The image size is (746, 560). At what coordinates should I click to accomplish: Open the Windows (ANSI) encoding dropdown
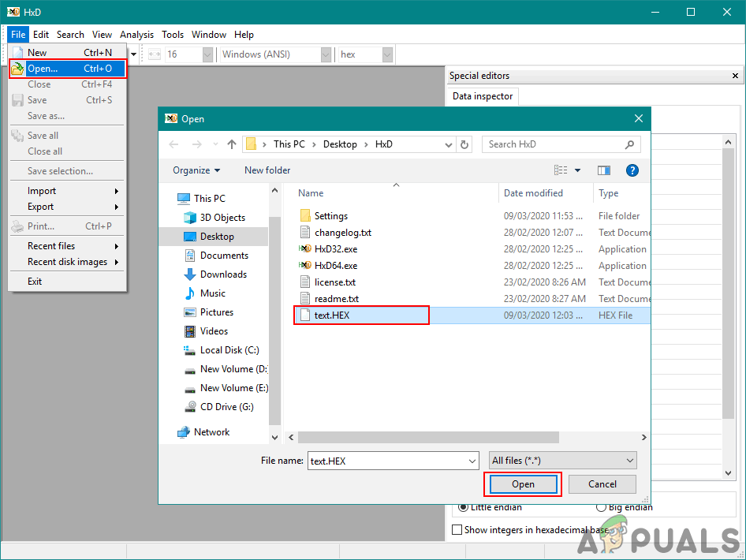pyautogui.click(x=325, y=54)
